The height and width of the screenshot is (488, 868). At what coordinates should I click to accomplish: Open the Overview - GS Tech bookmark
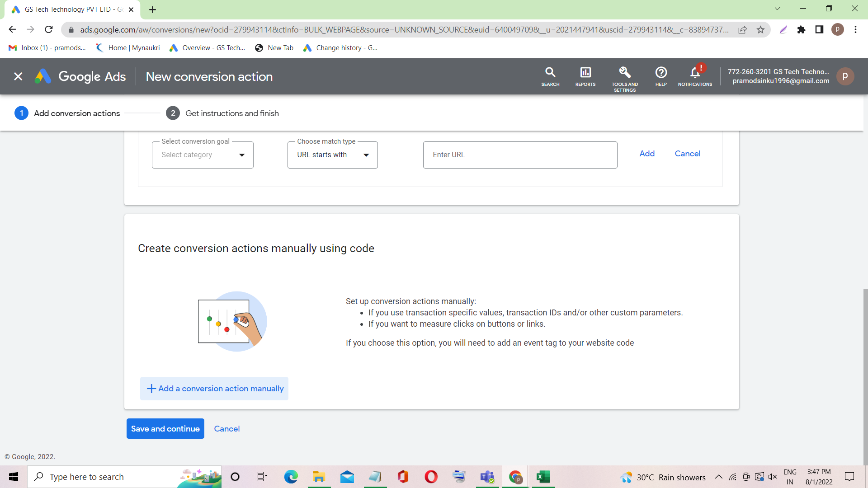click(208, 48)
